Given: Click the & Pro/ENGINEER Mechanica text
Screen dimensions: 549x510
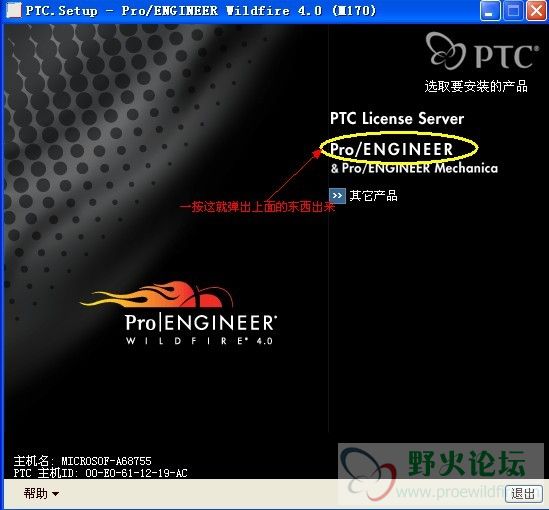Looking at the screenshot, I should (414, 168).
